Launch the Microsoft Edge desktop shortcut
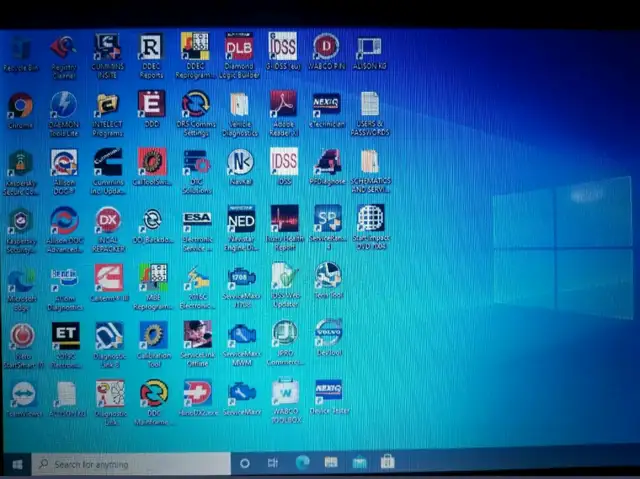This screenshot has width=640, height=479. coord(21,279)
